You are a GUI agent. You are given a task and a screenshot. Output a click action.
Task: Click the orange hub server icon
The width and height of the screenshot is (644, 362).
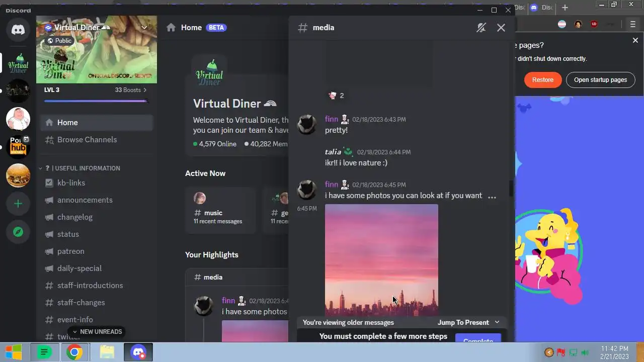tap(18, 147)
